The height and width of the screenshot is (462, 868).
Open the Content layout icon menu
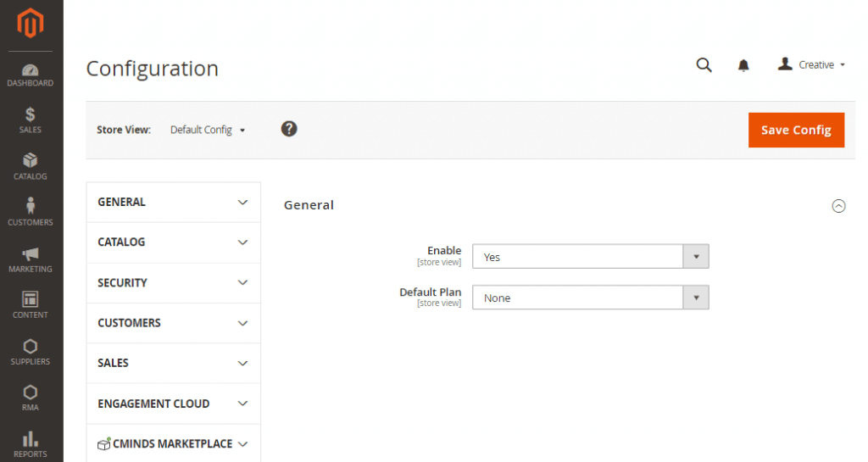tap(31, 304)
